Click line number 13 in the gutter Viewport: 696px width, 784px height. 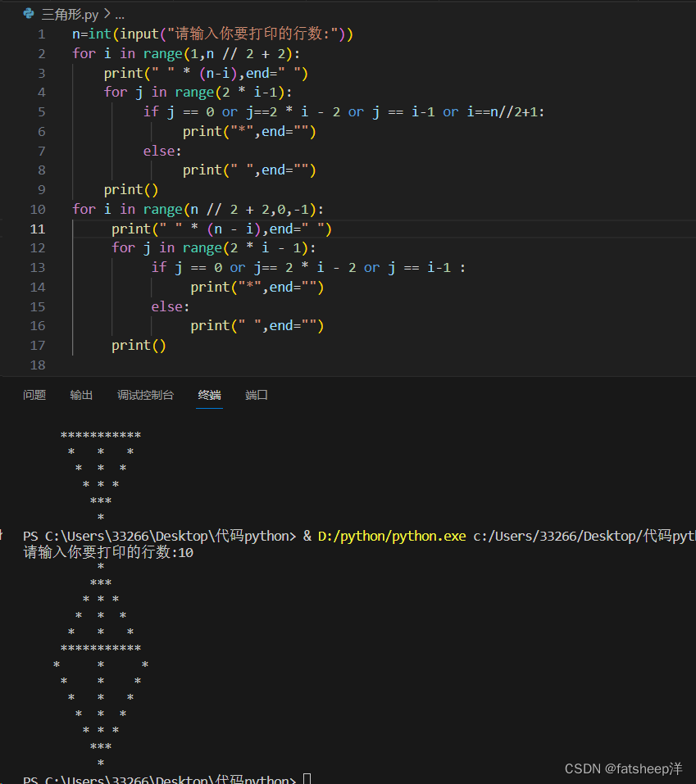click(x=38, y=268)
